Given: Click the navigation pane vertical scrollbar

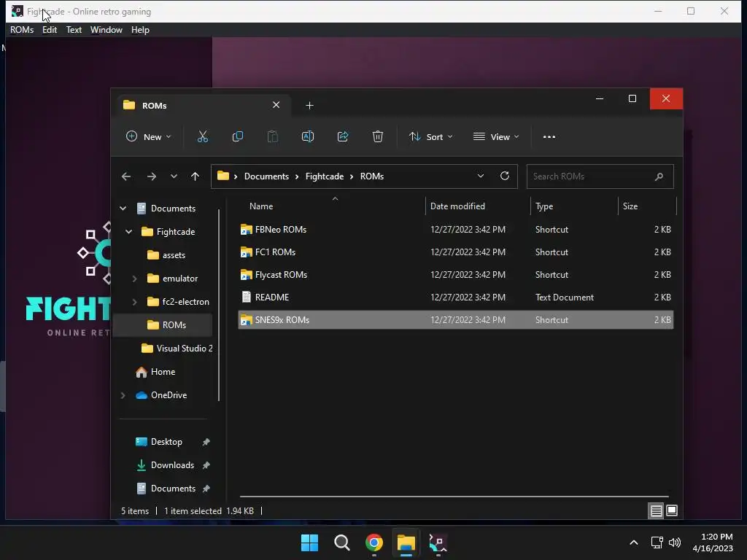Looking at the screenshot, I should click(219, 305).
